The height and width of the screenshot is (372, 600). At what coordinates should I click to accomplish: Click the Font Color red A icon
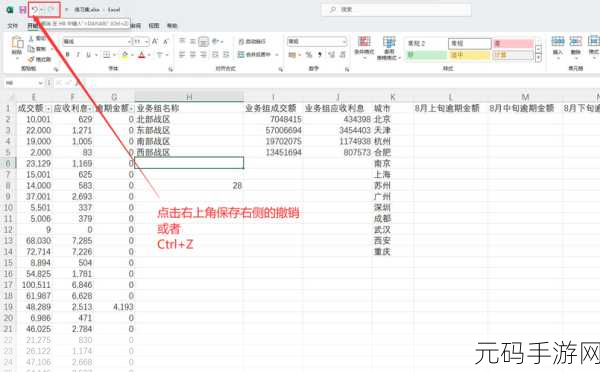pos(142,55)
